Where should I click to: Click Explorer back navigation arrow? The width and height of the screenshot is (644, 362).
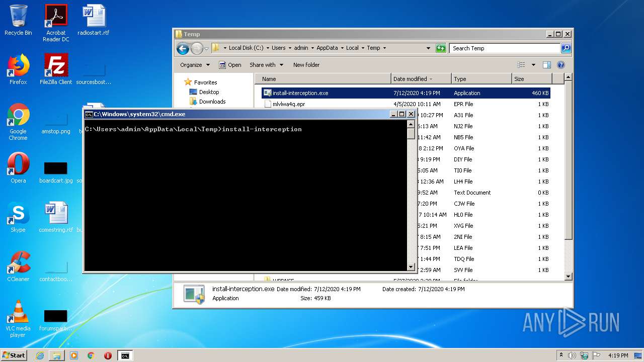coord(183,48)
